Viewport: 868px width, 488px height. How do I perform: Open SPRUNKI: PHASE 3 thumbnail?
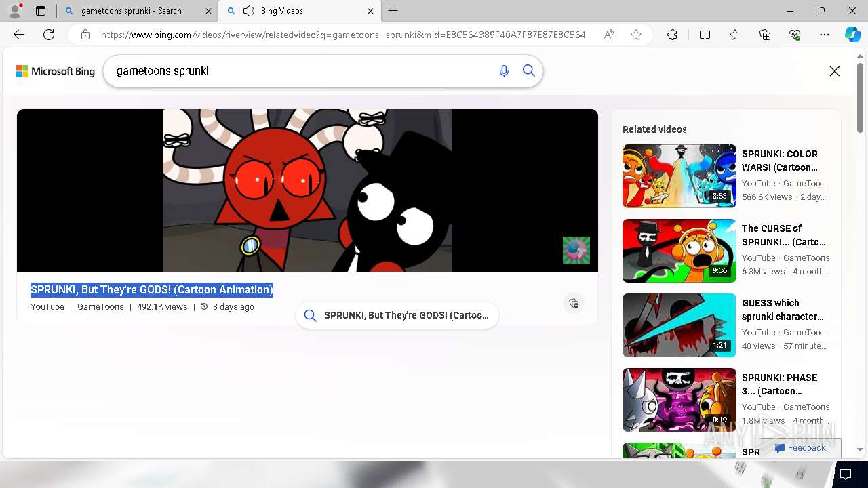pos(679,400)
